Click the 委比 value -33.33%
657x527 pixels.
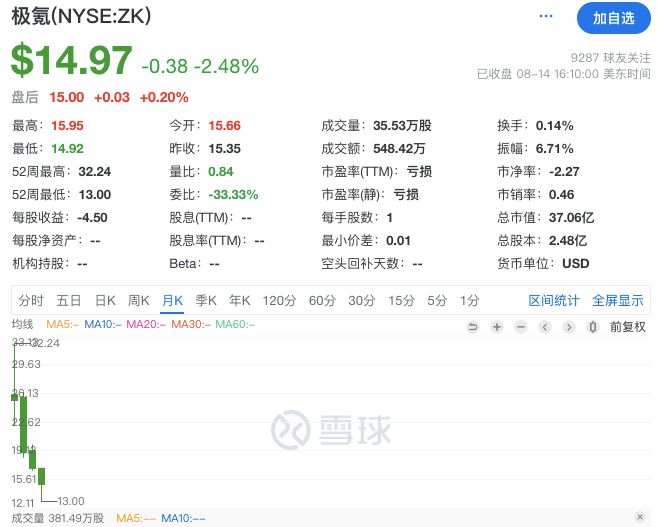pos(233,195)
